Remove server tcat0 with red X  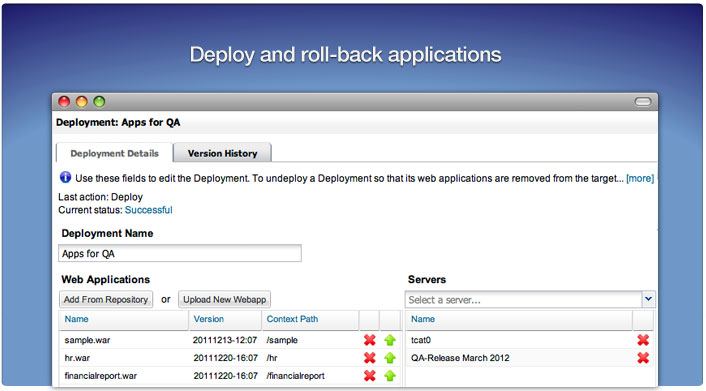643,340
